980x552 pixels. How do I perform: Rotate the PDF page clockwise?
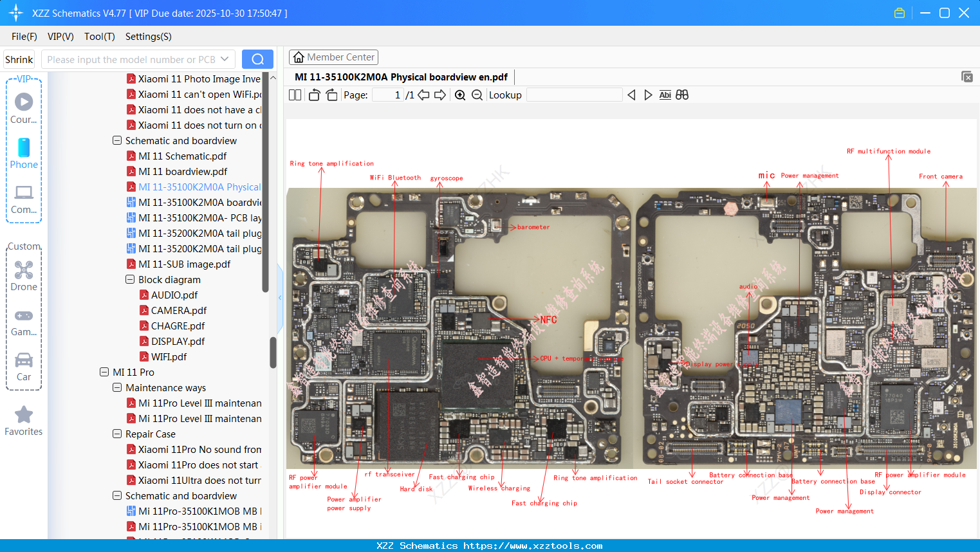(x=331, y=95)
